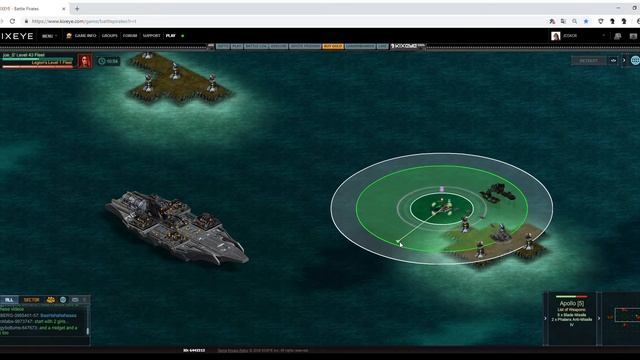Open a new browser tab
This screenshot has width=640, height=360.
click(77, 8)
